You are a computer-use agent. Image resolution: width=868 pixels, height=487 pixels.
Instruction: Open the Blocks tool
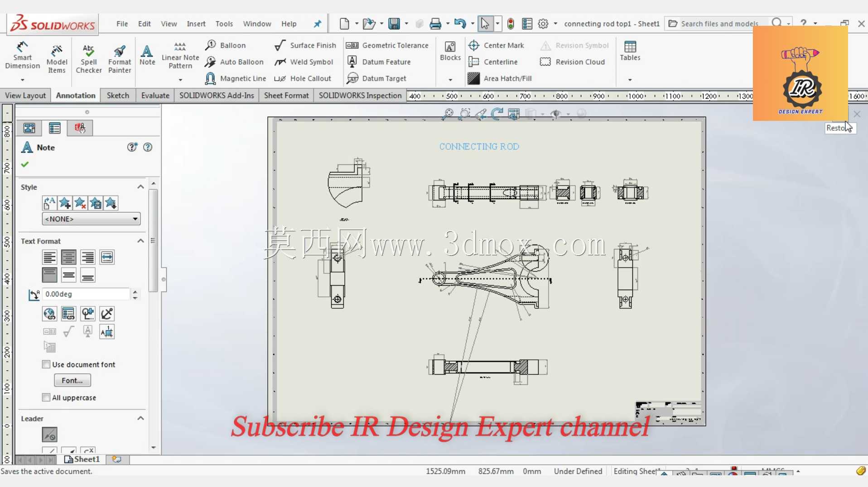[450, 51]
